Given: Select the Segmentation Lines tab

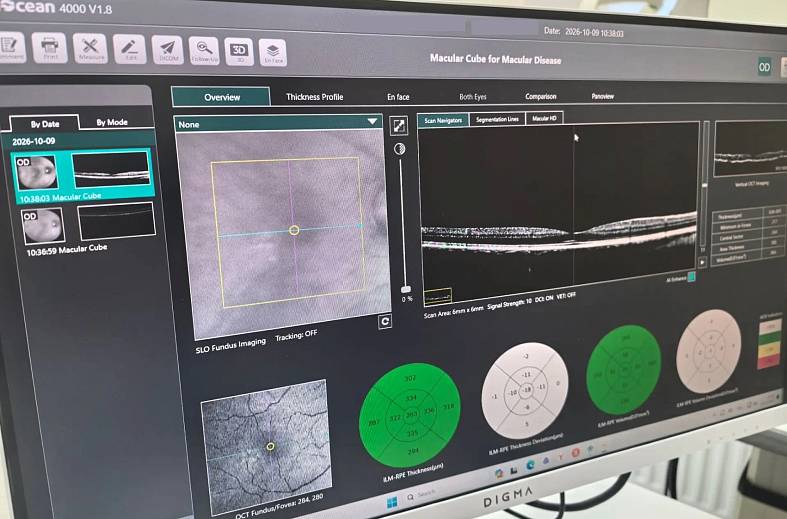Looking at the screenshot, I should pos(497,119).
